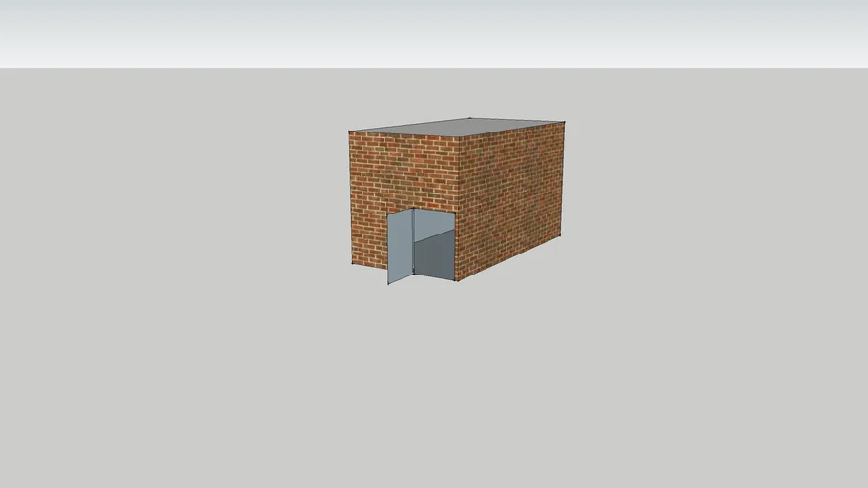Click the hinge edge of the open door

coord(412,243)
